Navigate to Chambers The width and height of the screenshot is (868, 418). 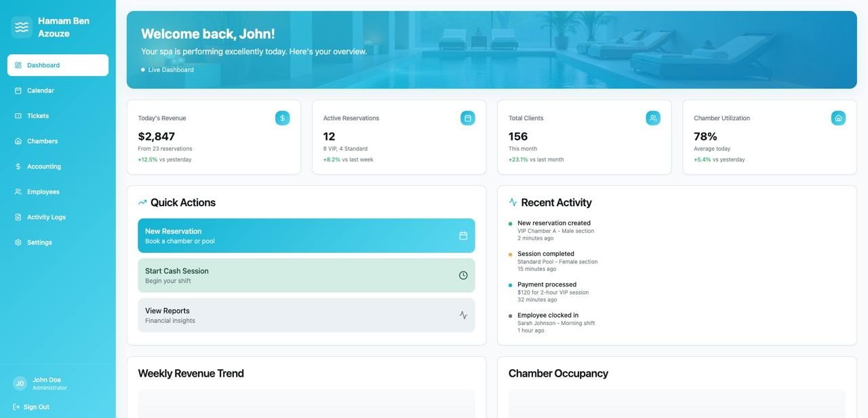coord(58,141)
